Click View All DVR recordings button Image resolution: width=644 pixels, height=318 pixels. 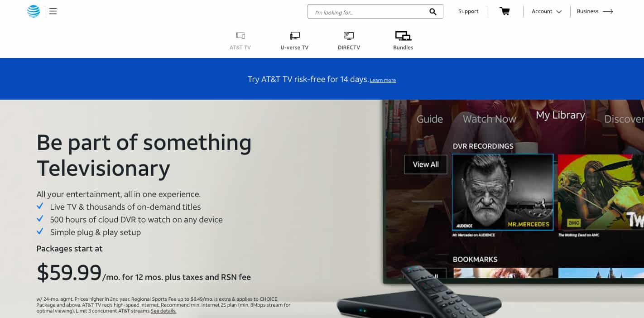[426, 164]
